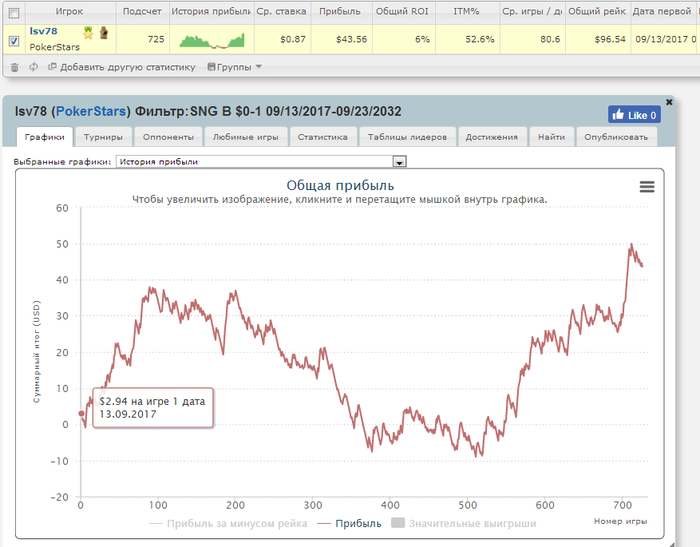This screenshot has width=700, height=547.
Task: Open the Опубликовать tab
Action: 616,137
